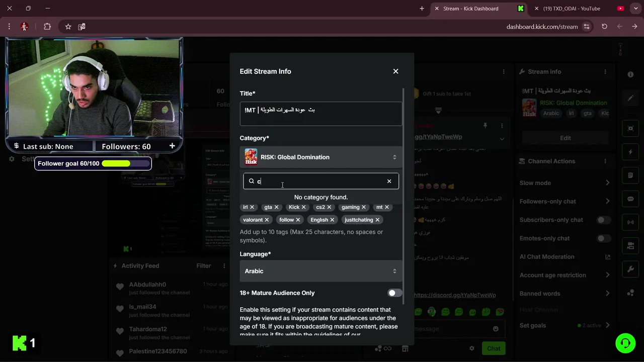Click the pin icon on pinned message
The height and width of the screenshot is (362, 644).
(x=485, y=125)
